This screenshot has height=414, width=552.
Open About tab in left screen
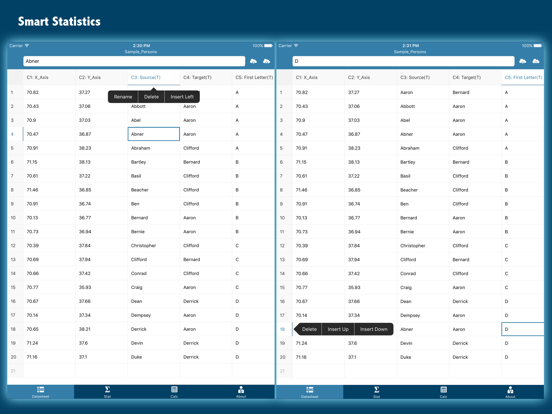click(241, 392)
